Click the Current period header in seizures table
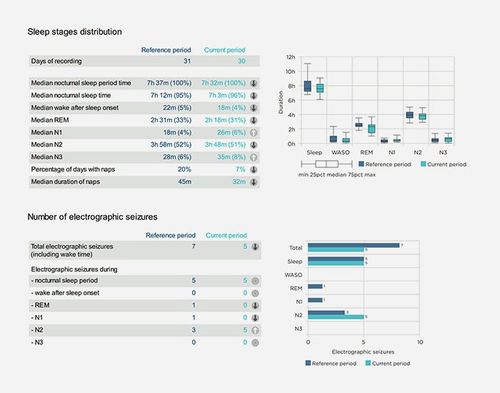500x393 pixels. (226, 235)
